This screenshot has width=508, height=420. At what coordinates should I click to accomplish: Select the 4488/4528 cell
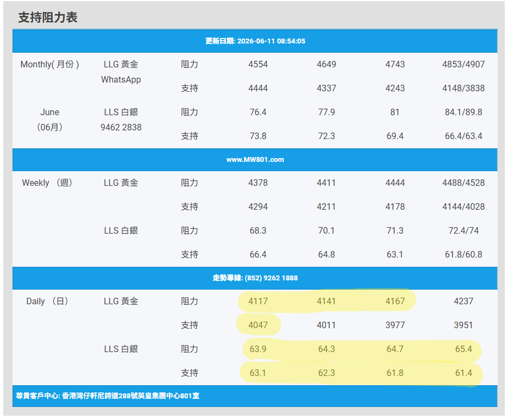click(463, 183)
